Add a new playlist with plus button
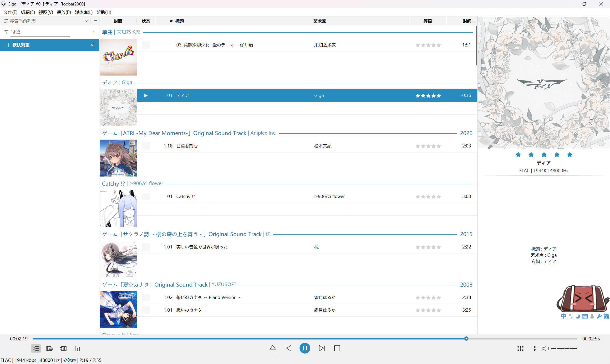 pyautogui.click(x=95, y=21)
